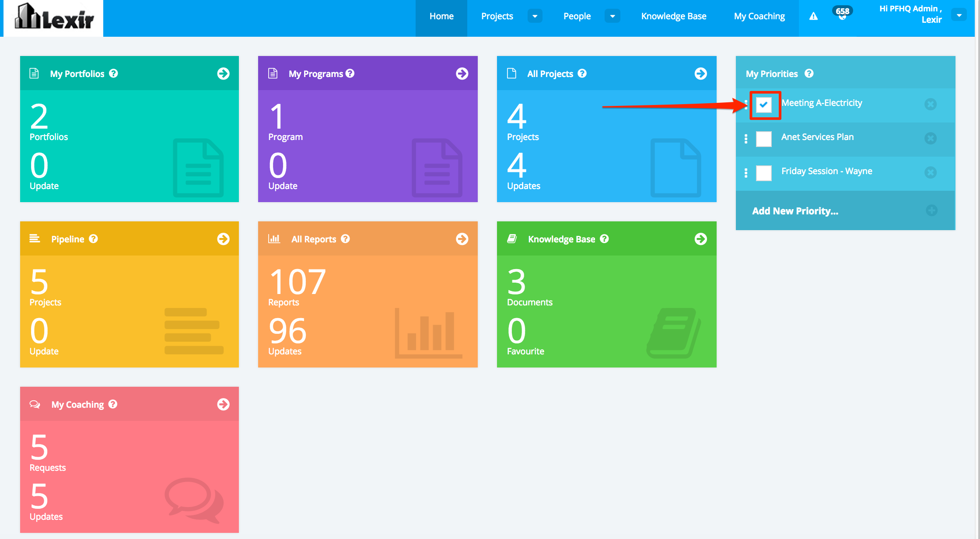
Task: Click the Lexir logo
Action: pos(54,17)
